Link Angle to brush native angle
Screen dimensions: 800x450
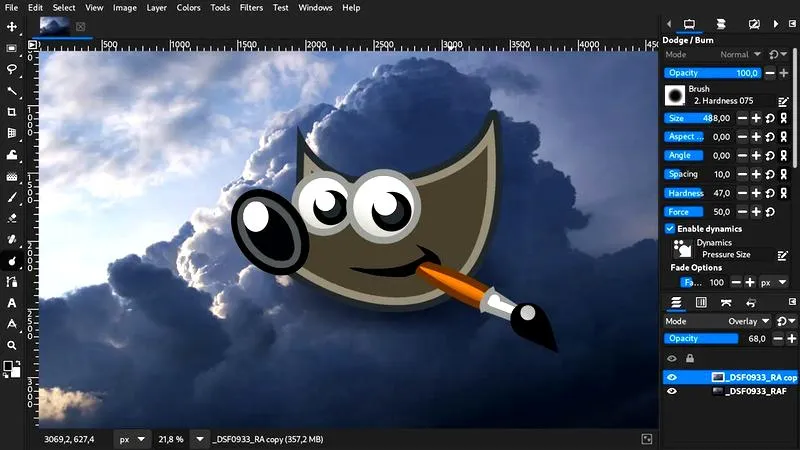[784, 156]
